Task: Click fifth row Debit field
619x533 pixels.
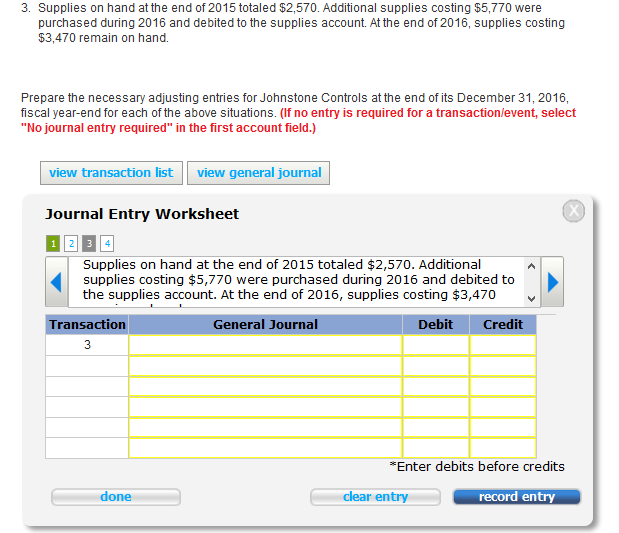Action: (x=436, y=427)
